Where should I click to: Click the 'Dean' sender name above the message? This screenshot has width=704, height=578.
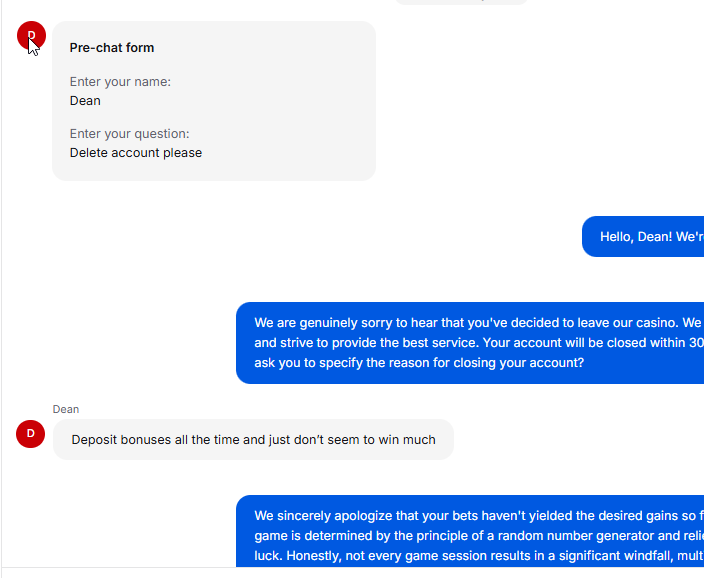click(66, 409)
